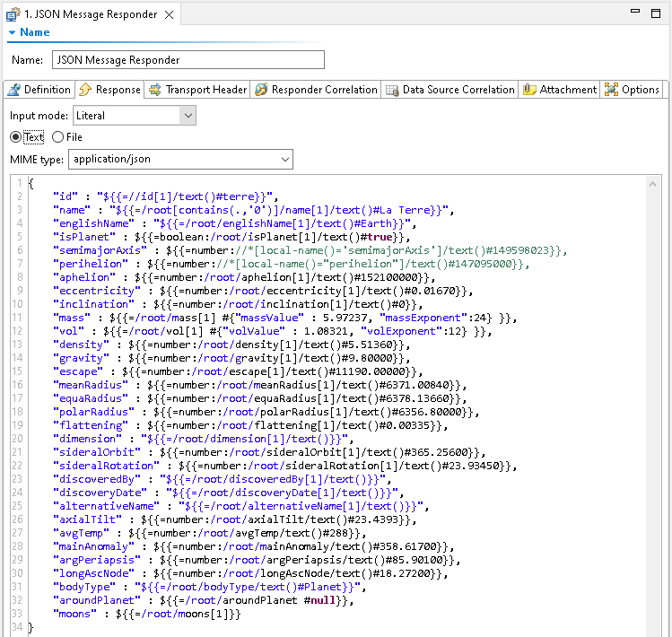The width and height of the screenshot is (672, 637).
Task: Click the "aphelion" line
Action: pos(244,277)
